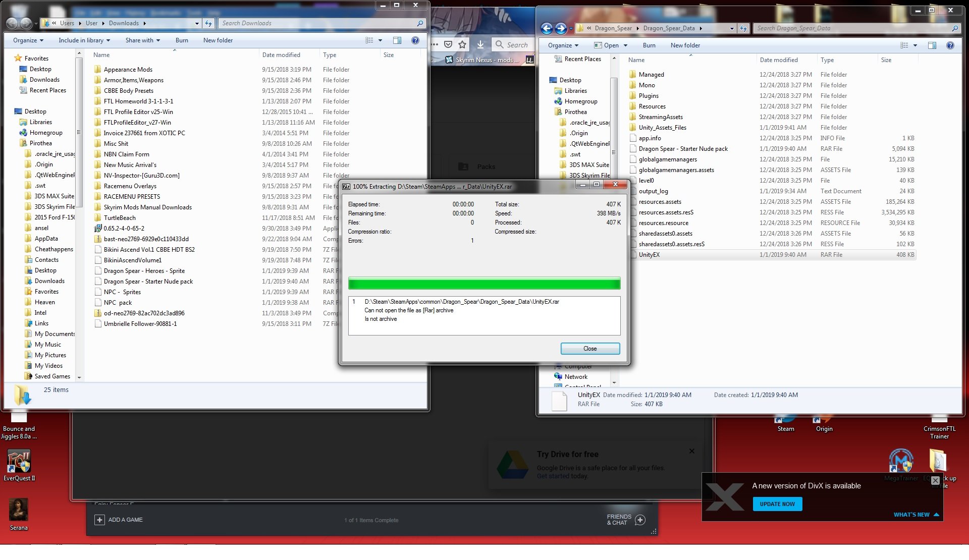Open Organize menu in Dragon_Spear_Data window

[563, 45]
